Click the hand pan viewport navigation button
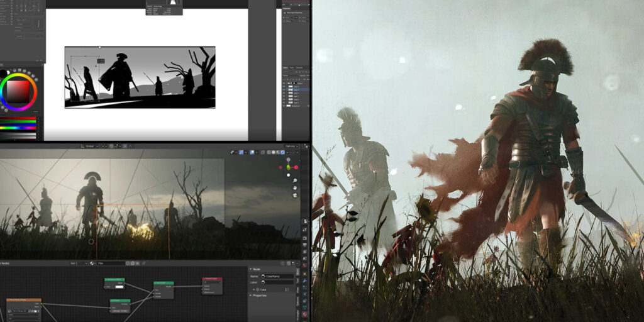 [x=295, y=188]
